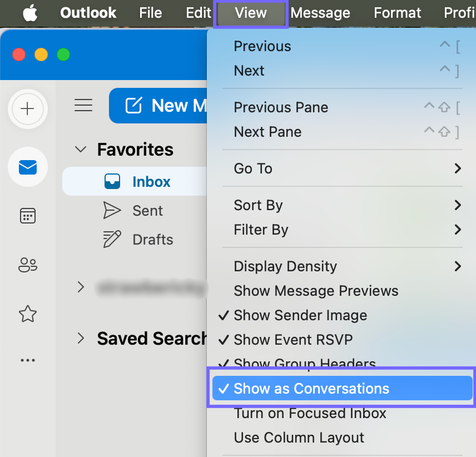Uncheck Show Event RSVP
Viewport: 476px width, 457px height.
[342, 340]
